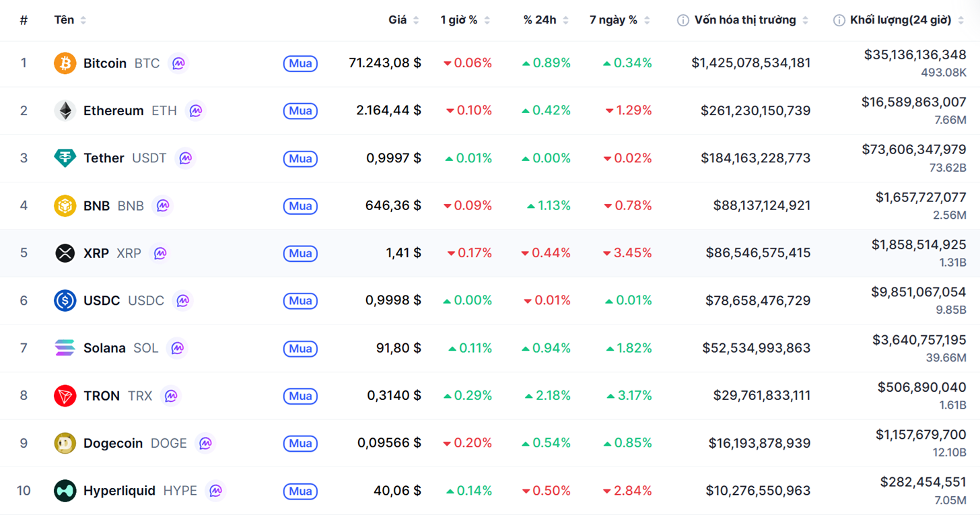Sort table by % 24h column

(546, 20)
